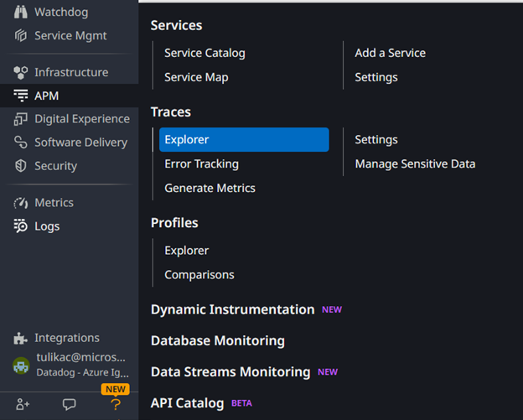Open the Metrics gauge icon
This screenshot has height=420, width=523.
21,203
